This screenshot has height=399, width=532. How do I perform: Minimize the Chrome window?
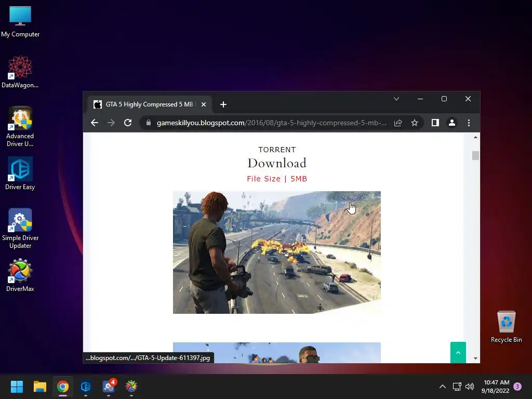pyautogui.click(x=420, y=99)
